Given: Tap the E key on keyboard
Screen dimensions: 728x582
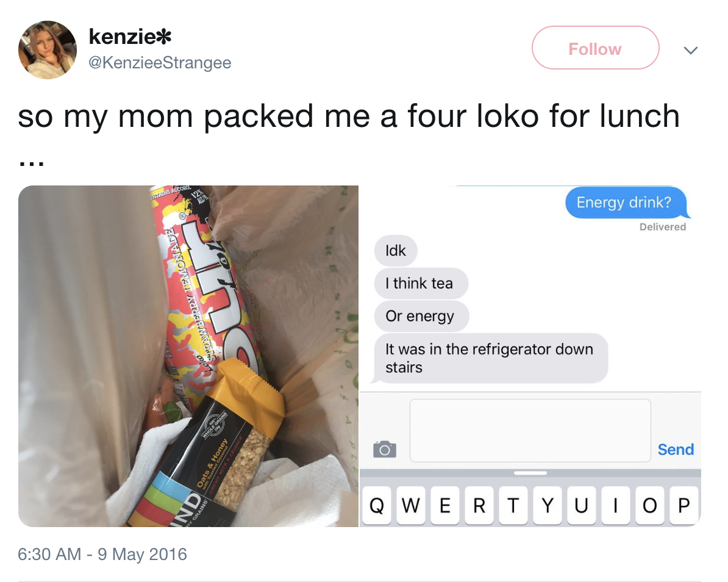Looking at the screenshot, I should pos(444,505).
